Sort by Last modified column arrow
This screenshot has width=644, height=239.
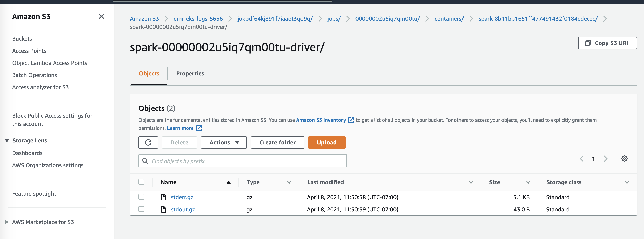(471, 182)
